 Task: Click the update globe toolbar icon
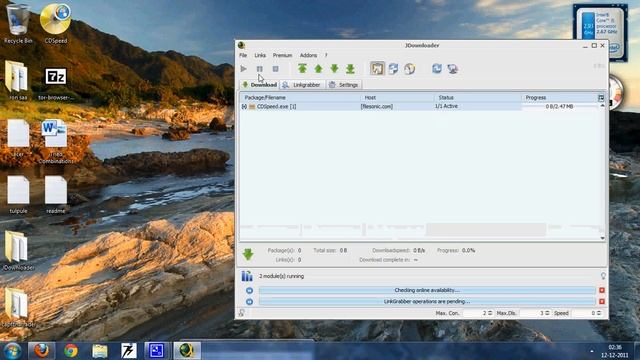(453, 69)
